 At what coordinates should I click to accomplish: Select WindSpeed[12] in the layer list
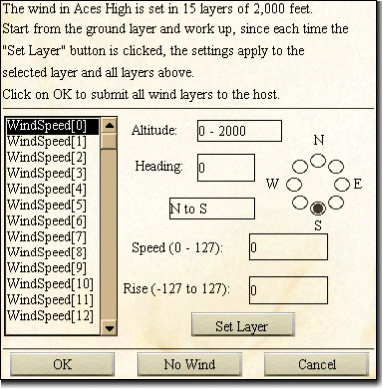[x=52, y=316]
